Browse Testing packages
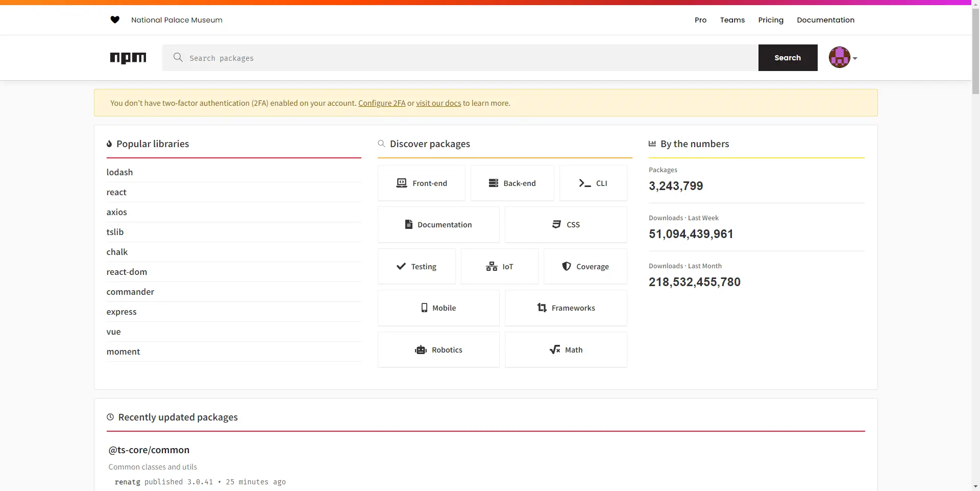Screen dimensions: 980x491 click(x=416, y=266)
